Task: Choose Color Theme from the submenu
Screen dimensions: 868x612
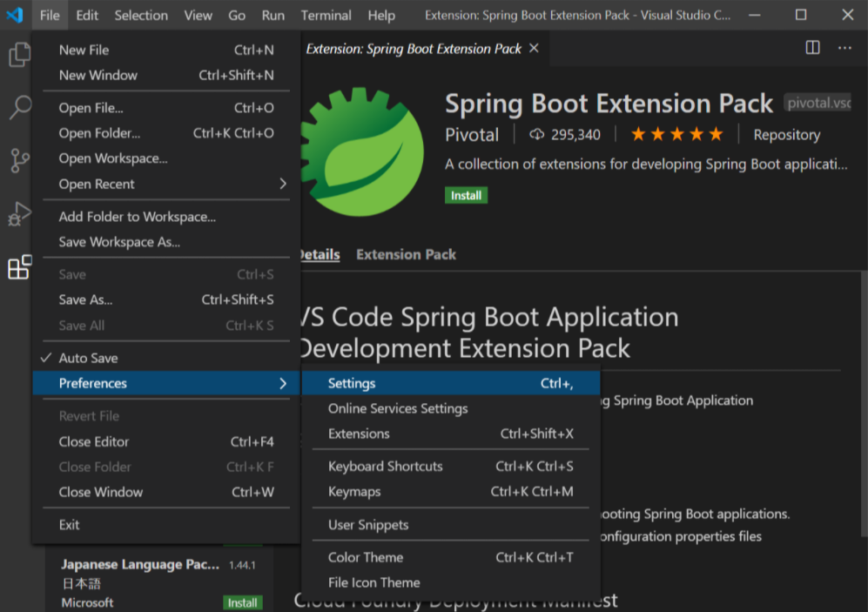Action: click(x=364, y=557)
